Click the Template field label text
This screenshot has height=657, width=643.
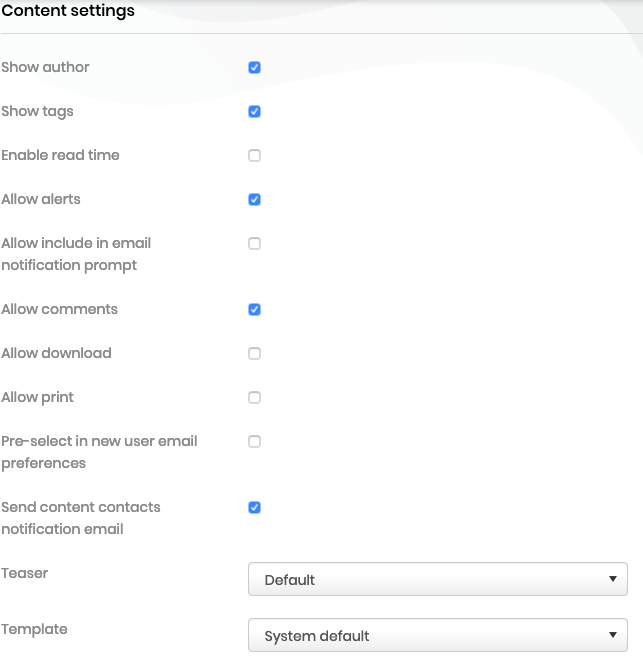coord(35,630)
